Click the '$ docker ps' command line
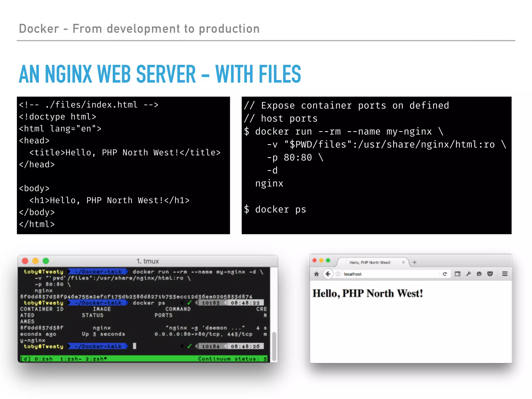532x399 pixels. coord(275,209)
